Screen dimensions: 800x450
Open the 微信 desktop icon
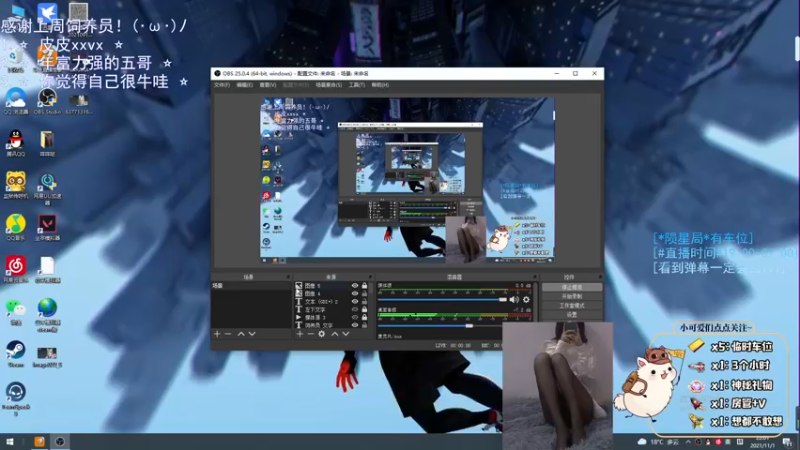pyautogui.click(x=15, y=312)
